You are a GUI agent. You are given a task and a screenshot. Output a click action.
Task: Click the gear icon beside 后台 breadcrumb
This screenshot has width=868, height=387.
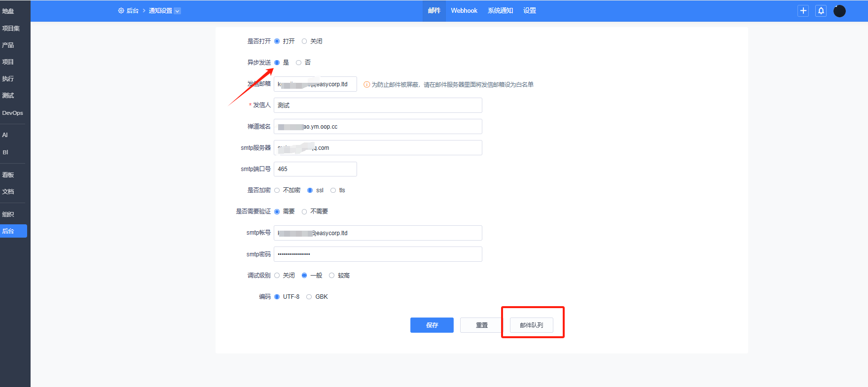[121, 10]
